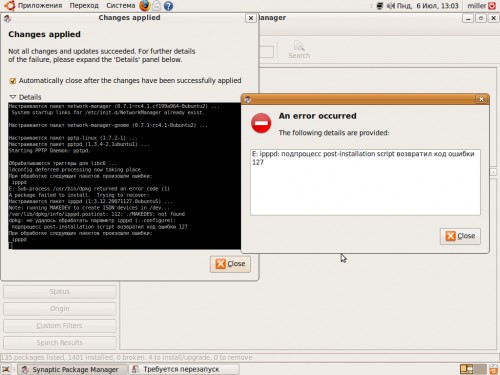Launch Firefox from the top panel
500x375 pixels.
tap(145, 6)
